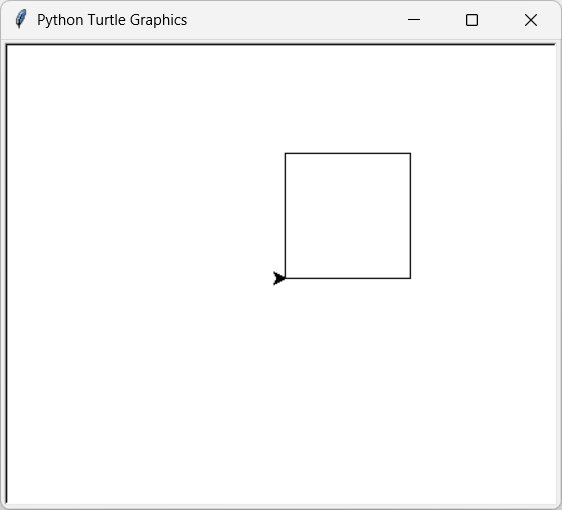Click the Python feather icon in title bar

[x=21, y=19]
